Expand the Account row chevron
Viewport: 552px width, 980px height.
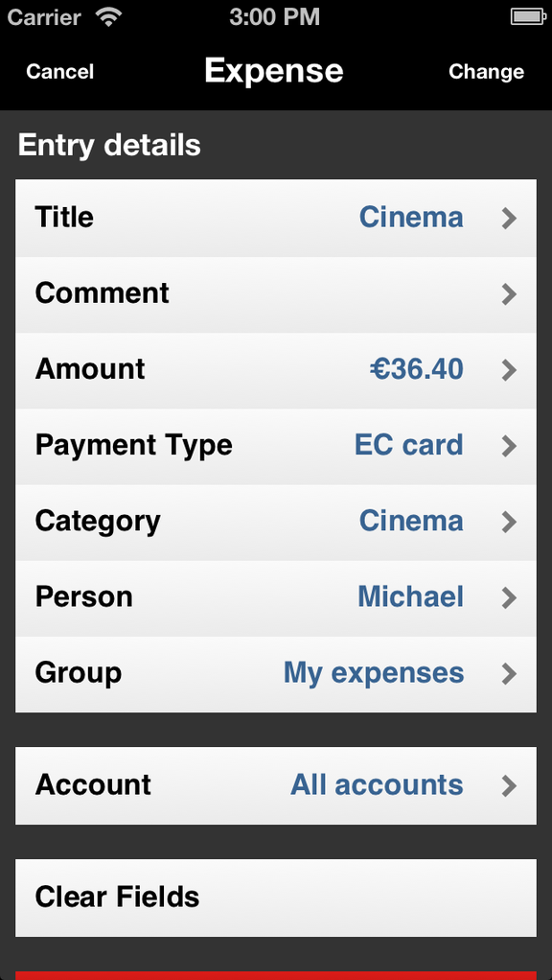pos(510,785)
